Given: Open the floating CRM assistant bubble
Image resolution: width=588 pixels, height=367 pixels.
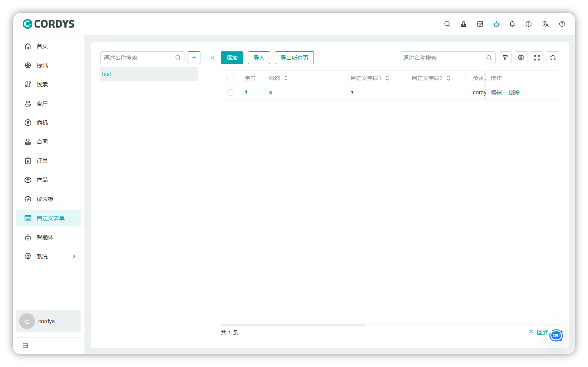Looking at the screenshot, I should pyautogui.click(x=556, y=335).
